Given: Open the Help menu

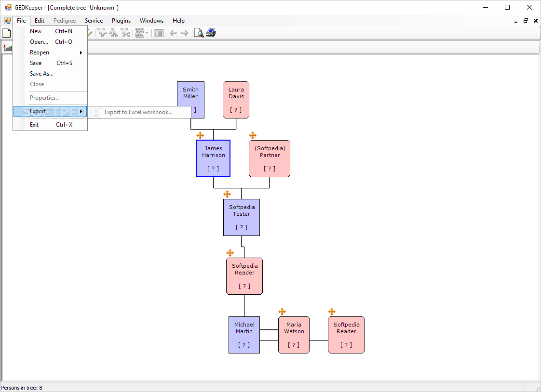Looking at the screenshot, I should pyautogui.click(x=179, y=21).
